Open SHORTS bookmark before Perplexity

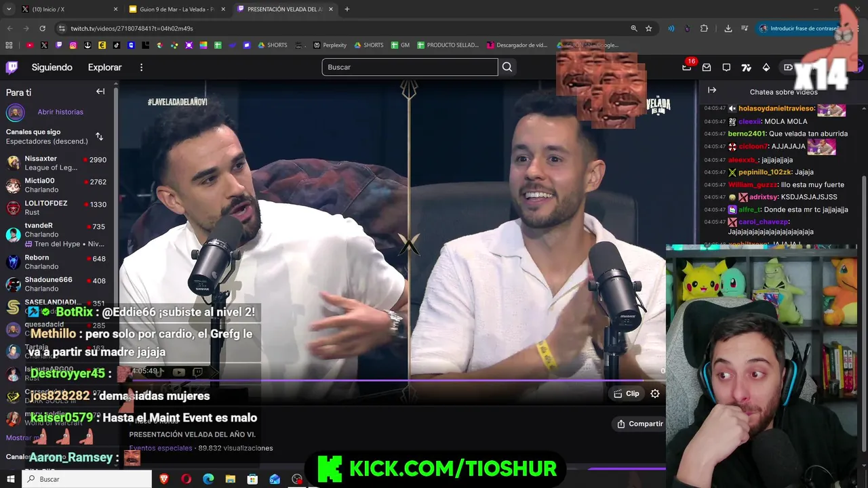(x=273, y=45)
